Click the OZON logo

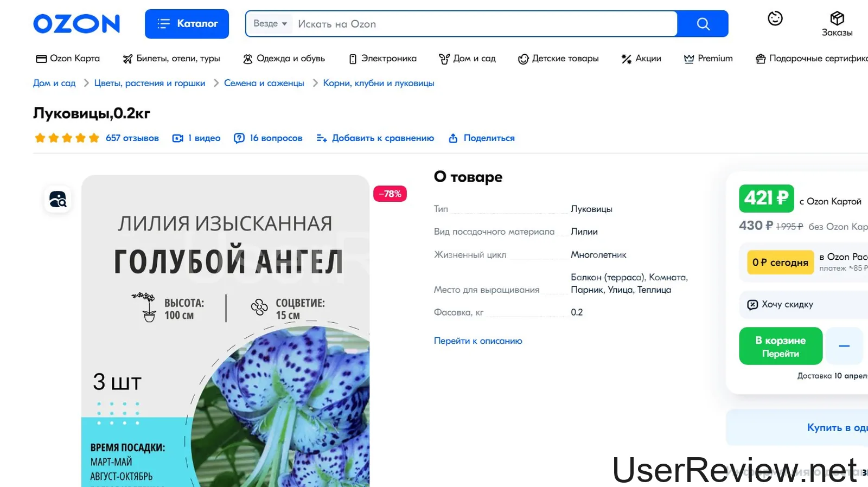pos(76,24)
